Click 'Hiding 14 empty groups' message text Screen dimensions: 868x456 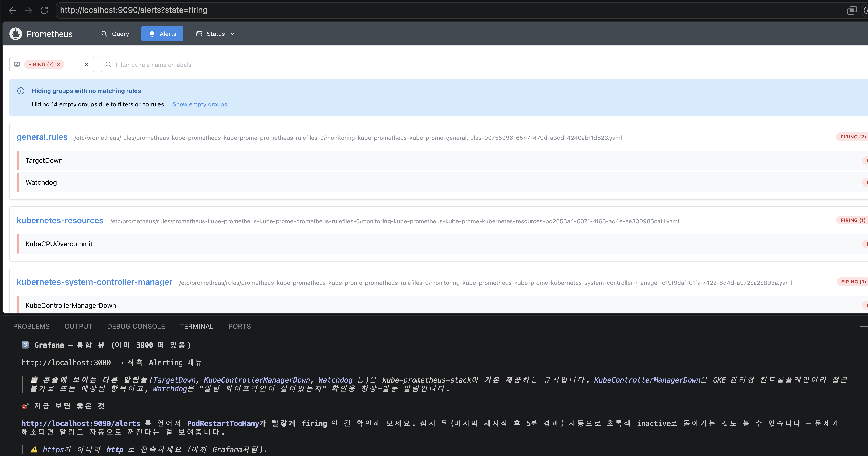point(99,104)
